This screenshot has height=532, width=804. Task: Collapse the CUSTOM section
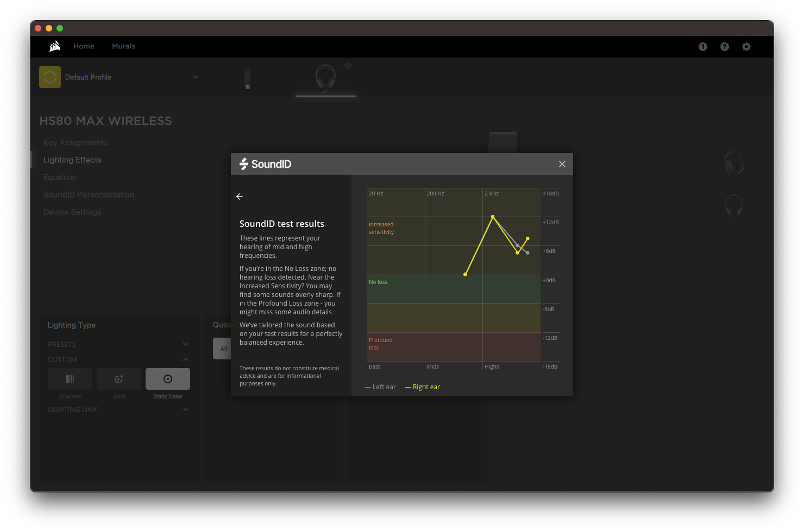point(186,359)
